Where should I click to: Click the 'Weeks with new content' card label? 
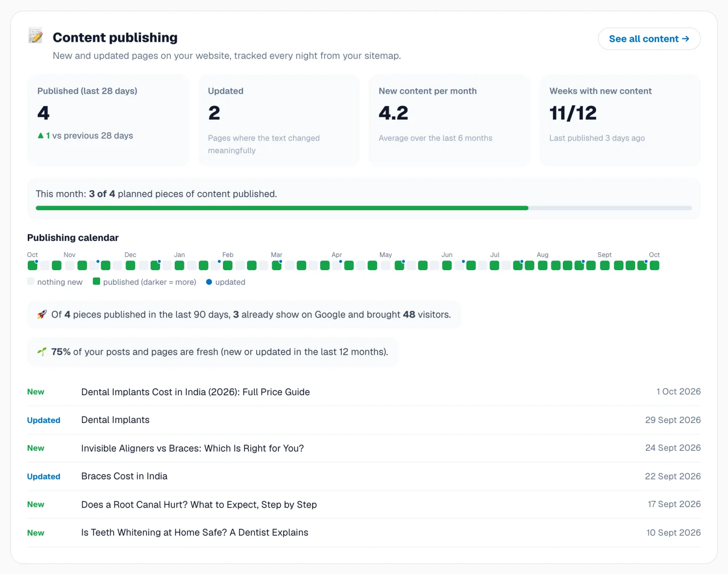(x=601, y=91)
